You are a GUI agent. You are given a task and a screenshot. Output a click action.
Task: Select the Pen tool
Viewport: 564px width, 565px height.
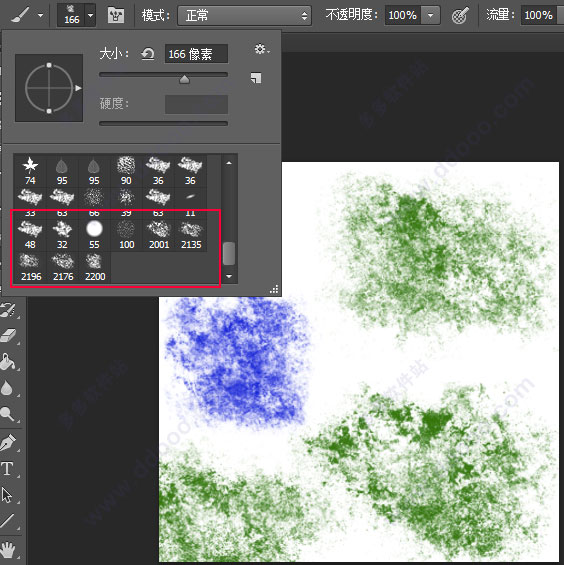[x=8, y=442]
